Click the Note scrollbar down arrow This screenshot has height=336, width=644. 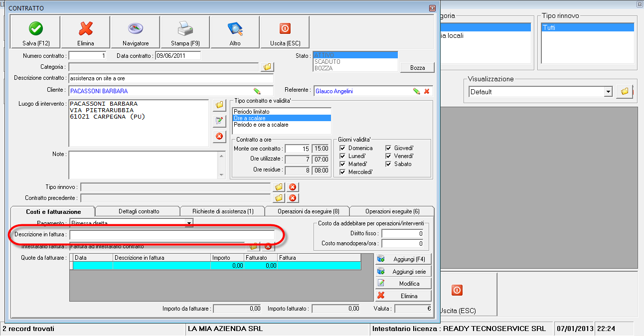coord(222,174)
